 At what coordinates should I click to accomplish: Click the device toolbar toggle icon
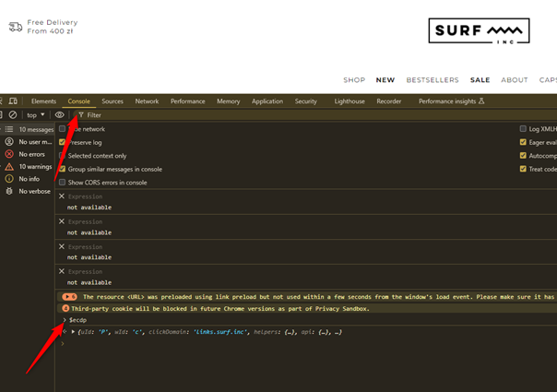click(13, 101)
